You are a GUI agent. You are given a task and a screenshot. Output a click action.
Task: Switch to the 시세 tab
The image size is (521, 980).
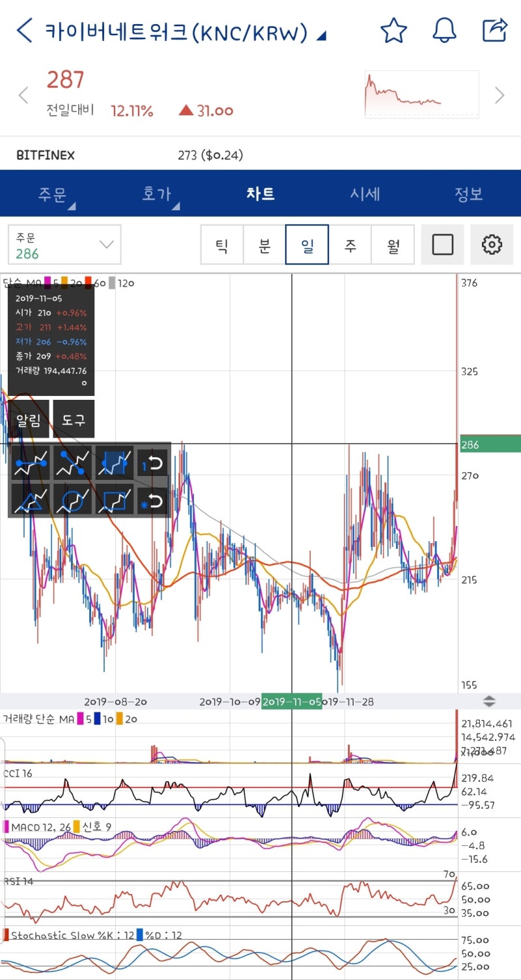365,193
